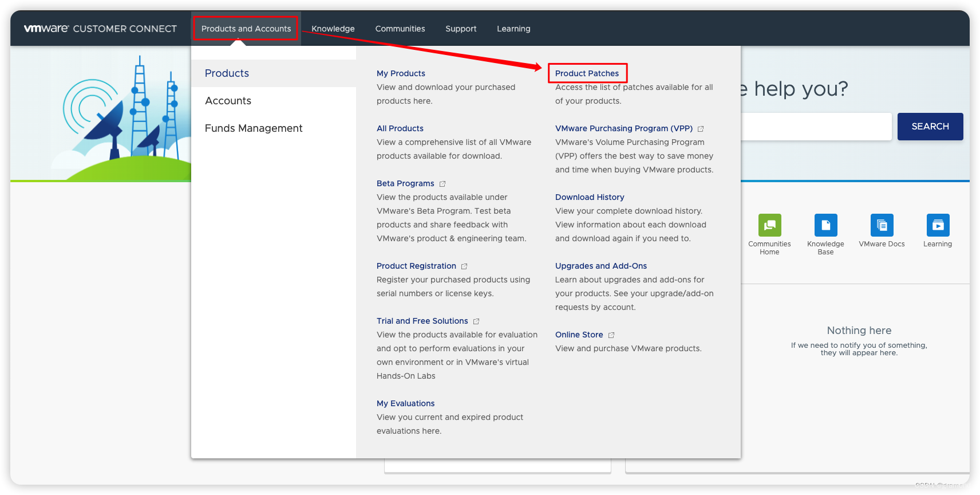Click external link icon beside Trial and Free Solutions
Image resolution: width=980 pixels, height=495 pixels.
476,321
